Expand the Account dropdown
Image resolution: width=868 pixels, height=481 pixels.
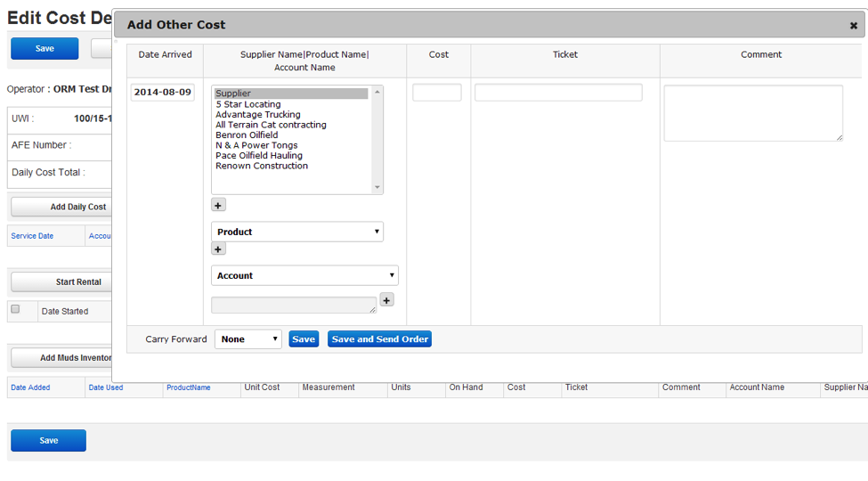coord(304,276)
